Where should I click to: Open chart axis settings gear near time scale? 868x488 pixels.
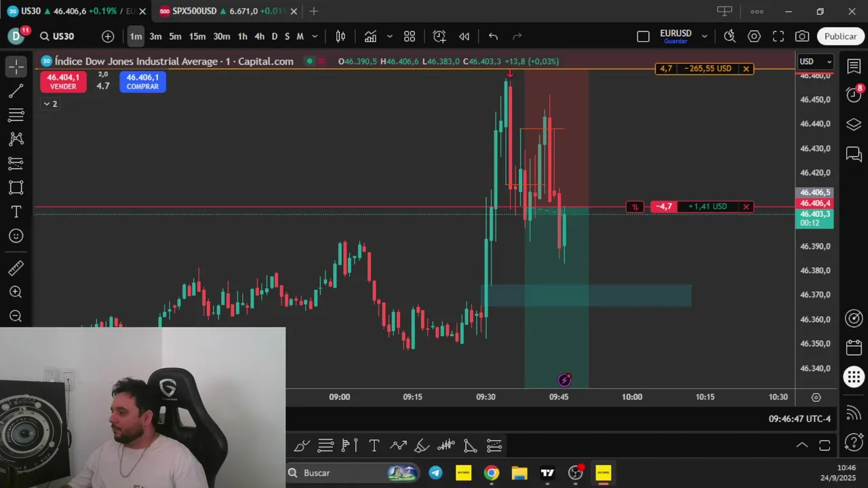[816, 397]
